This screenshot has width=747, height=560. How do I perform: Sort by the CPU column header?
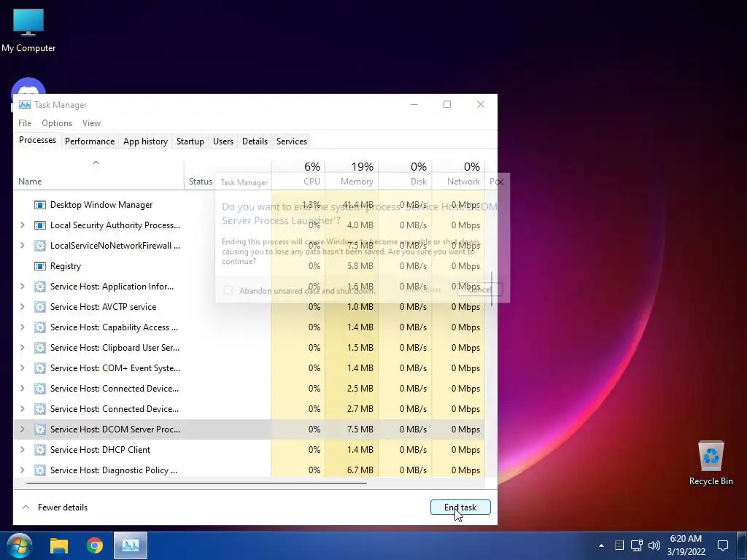[298, 174]
